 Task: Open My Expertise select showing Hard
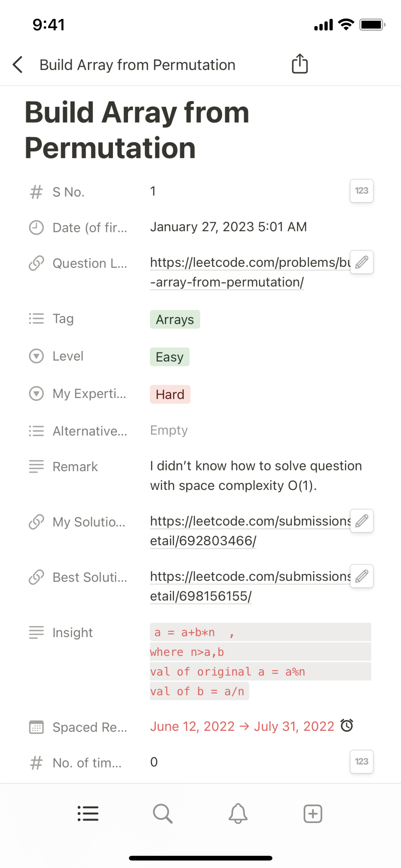(170, 394)
